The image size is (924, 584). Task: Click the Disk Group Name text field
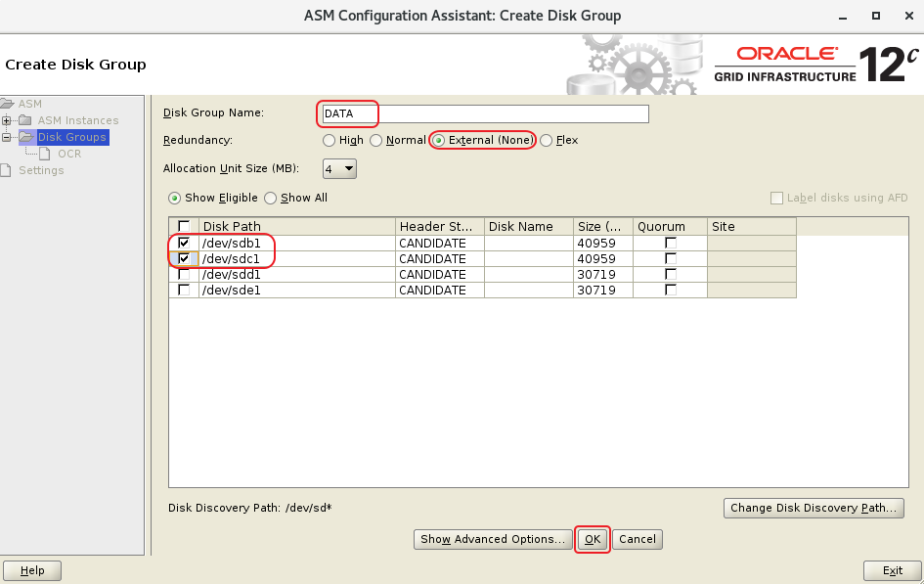[x=485, y=113]
